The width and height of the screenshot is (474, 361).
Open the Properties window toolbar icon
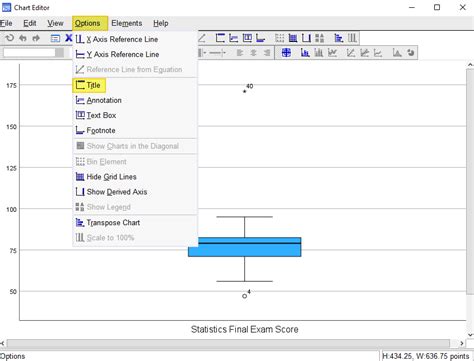coord(55,39)
